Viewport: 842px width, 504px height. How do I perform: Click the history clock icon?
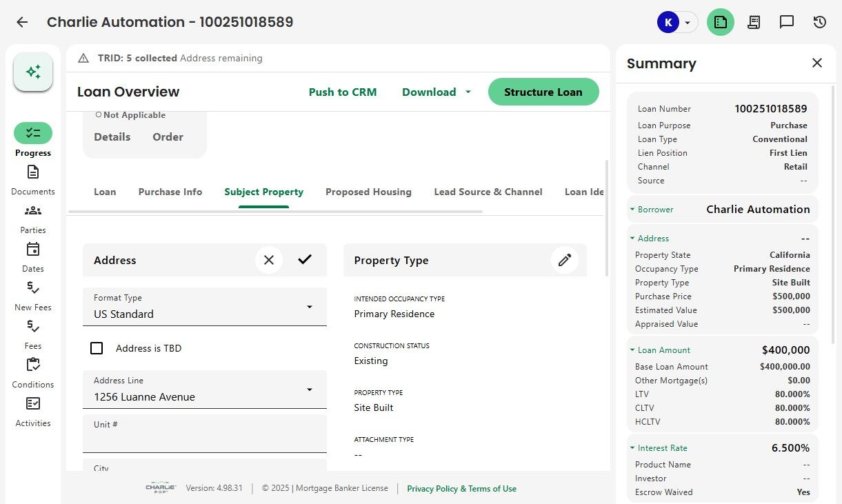point(819,22)
